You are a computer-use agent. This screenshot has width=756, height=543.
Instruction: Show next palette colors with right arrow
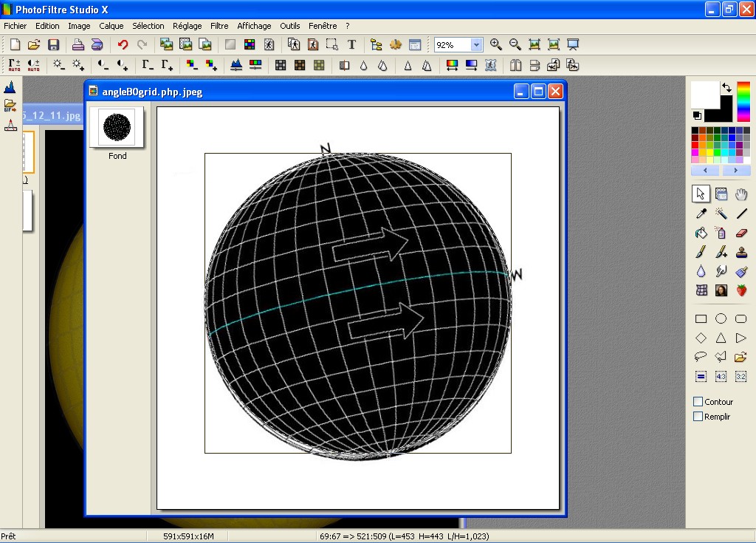pyautogui.click(x=736, y=171)
